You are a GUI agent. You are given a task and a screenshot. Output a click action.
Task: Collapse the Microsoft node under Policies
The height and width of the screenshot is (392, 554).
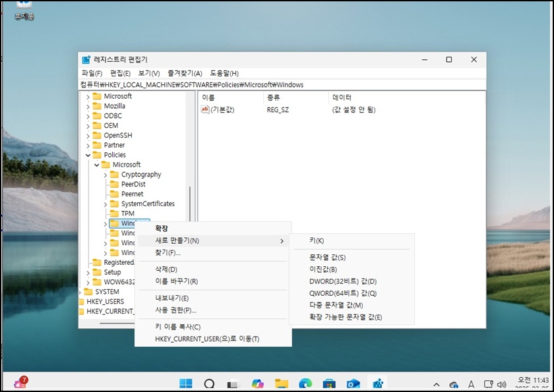pos(96,165)
